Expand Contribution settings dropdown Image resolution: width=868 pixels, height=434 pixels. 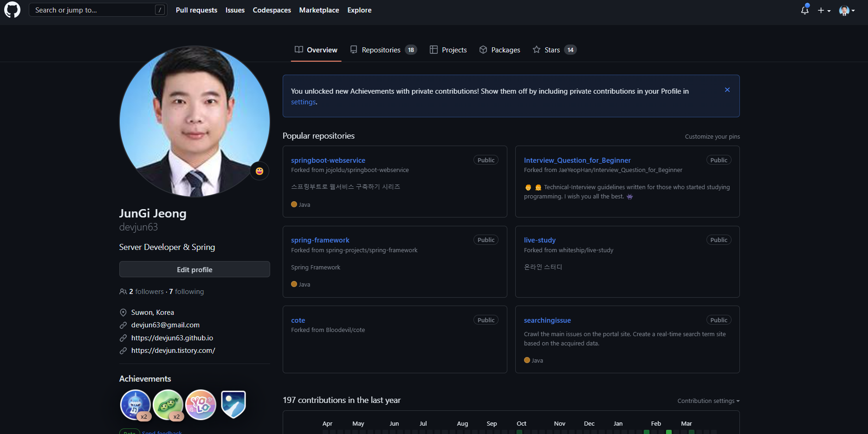pos(708,401)
